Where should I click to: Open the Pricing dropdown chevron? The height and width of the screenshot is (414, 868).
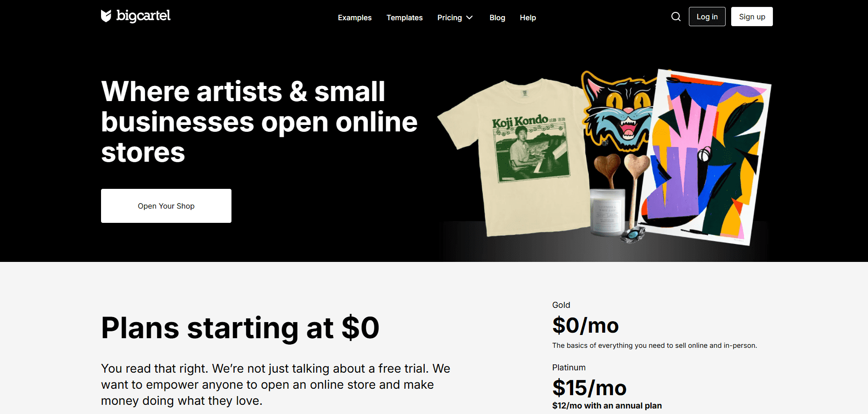[469, 17]
